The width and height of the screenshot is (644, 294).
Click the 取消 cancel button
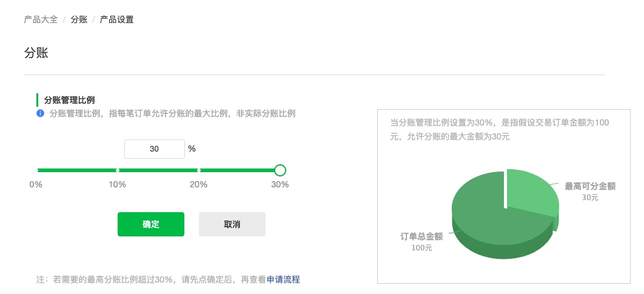[x=232, y=224]
